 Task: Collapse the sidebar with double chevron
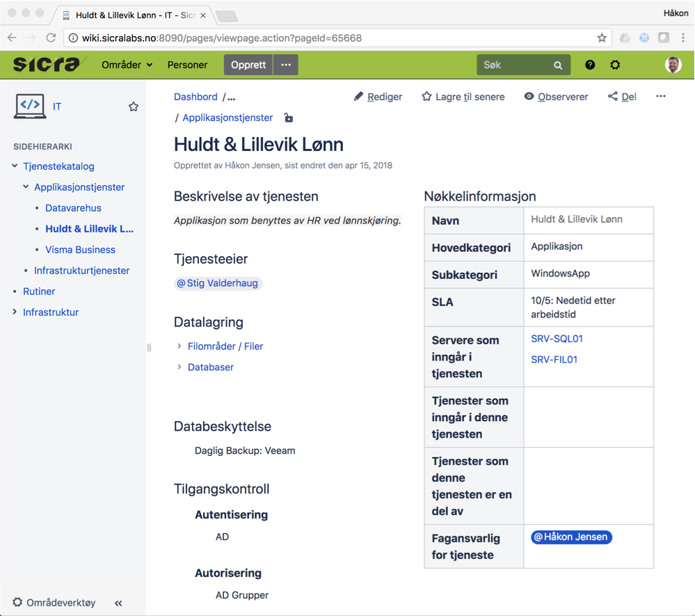118,603
